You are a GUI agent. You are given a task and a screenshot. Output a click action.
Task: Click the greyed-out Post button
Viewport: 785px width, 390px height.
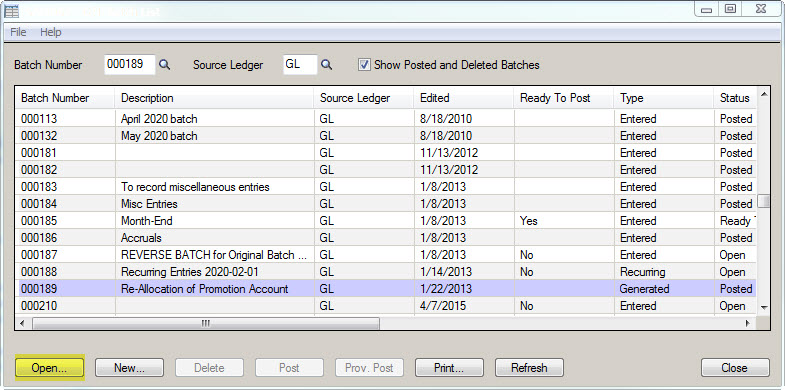[x=289, y=368]
